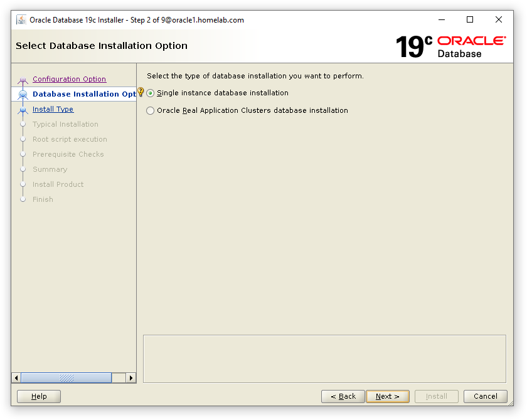
Task: Click the status circle next to Finish step
Action: [24, 199]
